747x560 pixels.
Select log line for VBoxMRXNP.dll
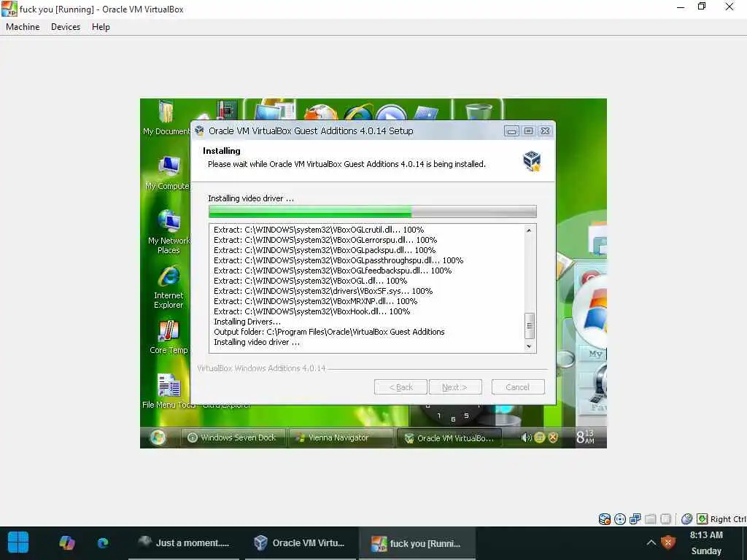coord(315,301)
